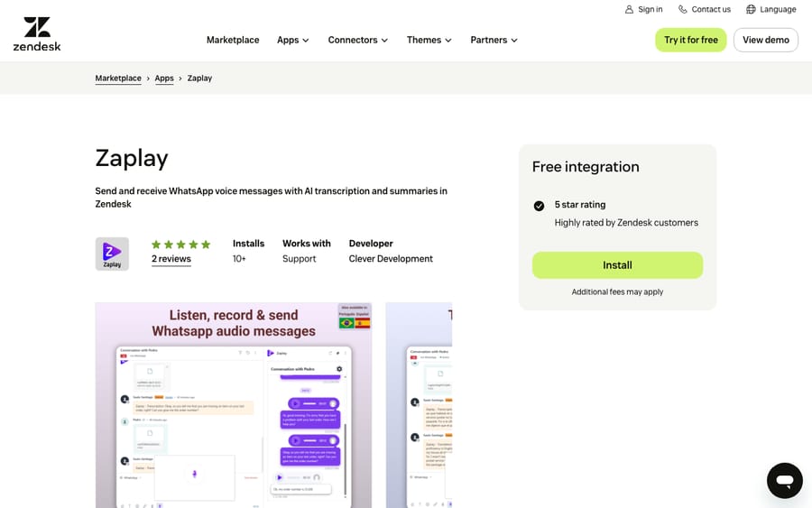Click the Zaplay page heading
This screenshot has width=812, height=508.
pyautogui.click(x=132, y=159)
